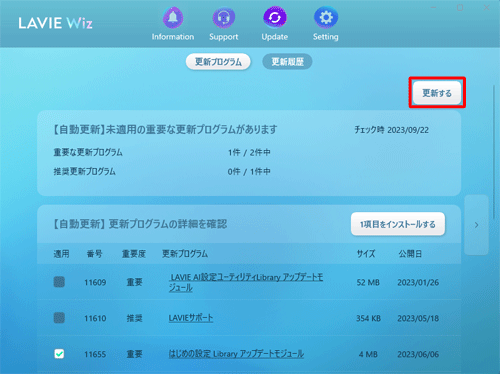
Task: Check the box for update 11610
Action: [59, 318]
